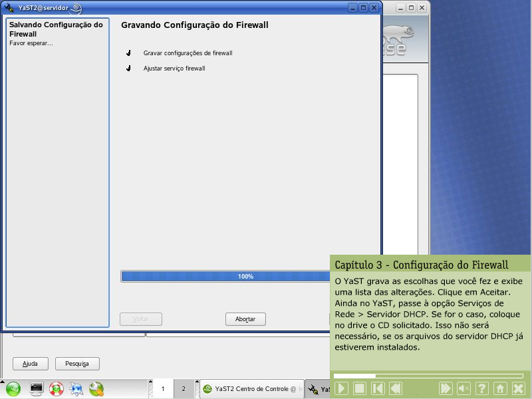Click the Ajuda button
Viewport: 532px width, 399px height.
tap(31, 364)
